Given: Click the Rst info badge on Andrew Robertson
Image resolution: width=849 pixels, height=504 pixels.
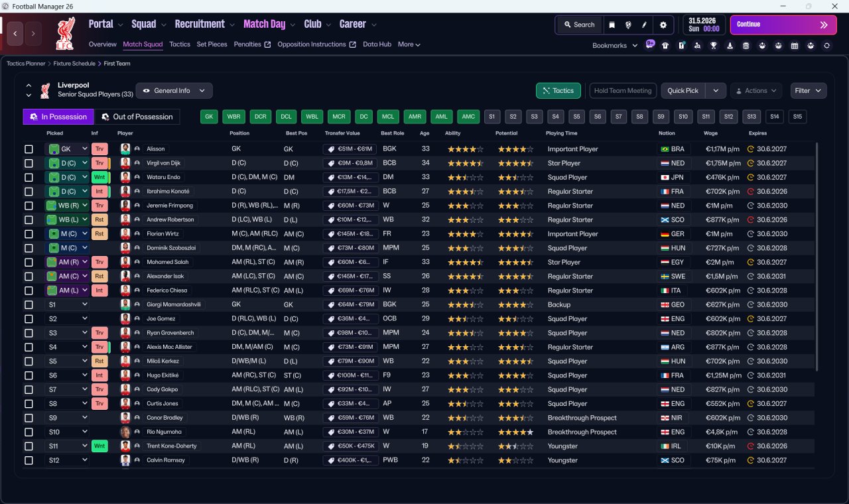Looking at the screenshot, I should (x=99, y=220).
